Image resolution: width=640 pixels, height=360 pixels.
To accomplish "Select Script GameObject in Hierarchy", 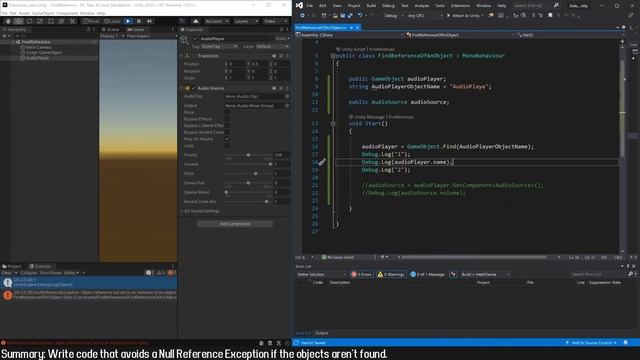I will point(44,53).
